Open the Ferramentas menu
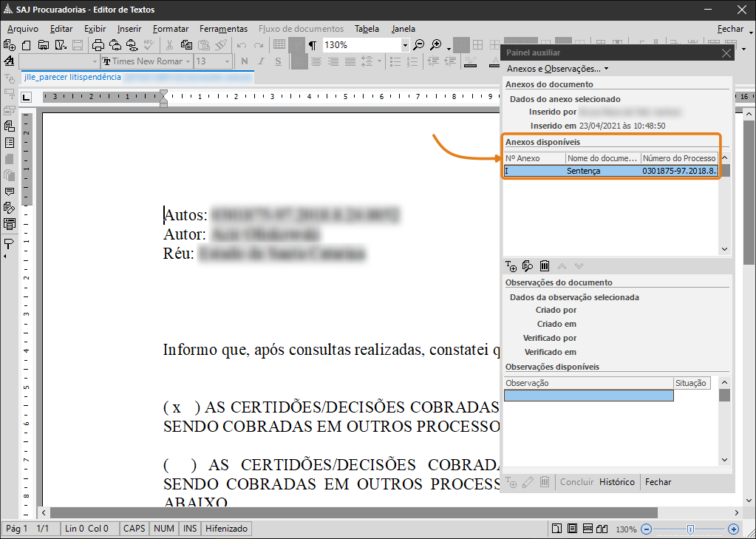 tap(223, 29)
